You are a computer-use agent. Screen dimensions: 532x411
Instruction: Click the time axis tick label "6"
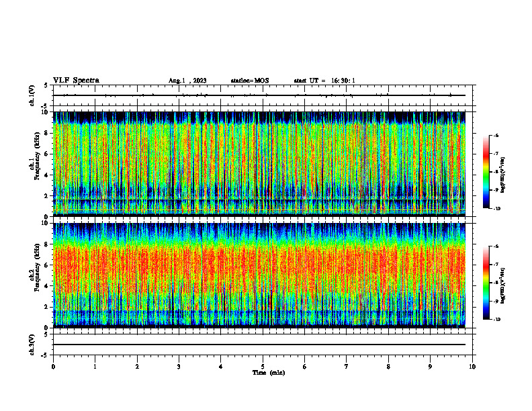click(305, 367)
